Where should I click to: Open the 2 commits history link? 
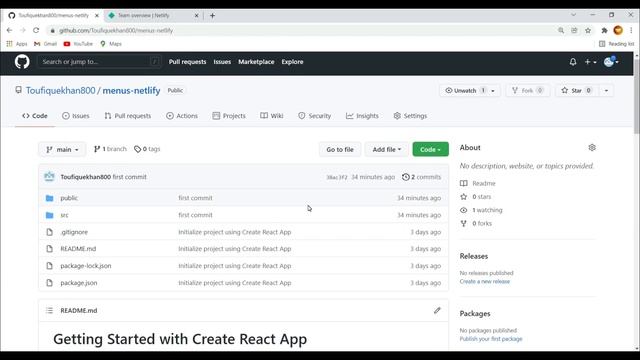pyautogui.click(x=422, y=177)
